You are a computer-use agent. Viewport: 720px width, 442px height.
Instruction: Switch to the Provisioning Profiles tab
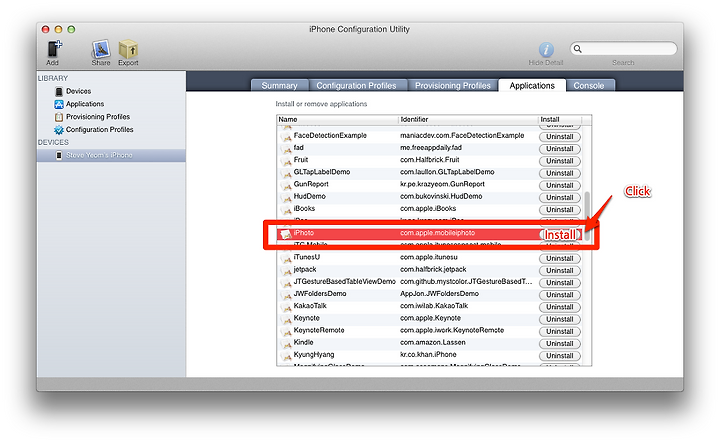click(453, 86)
